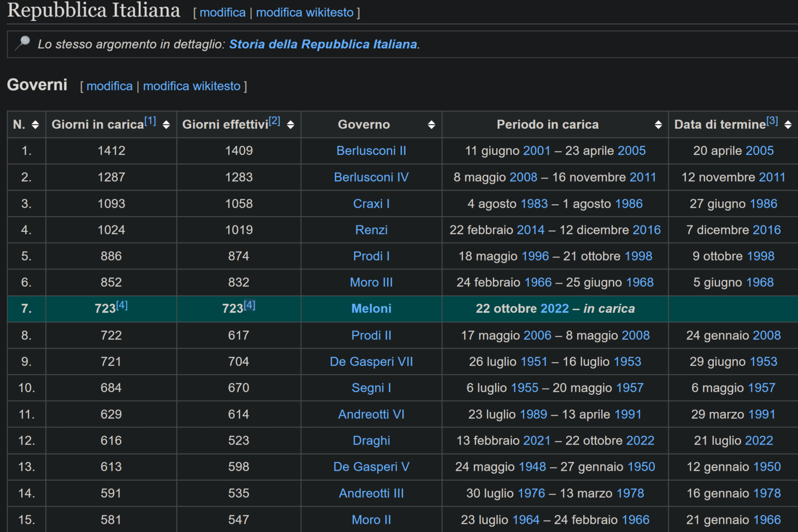
Task: Open year 1996 link in Prodi I period
Action: pyautogui.click(x=535, y=256)
